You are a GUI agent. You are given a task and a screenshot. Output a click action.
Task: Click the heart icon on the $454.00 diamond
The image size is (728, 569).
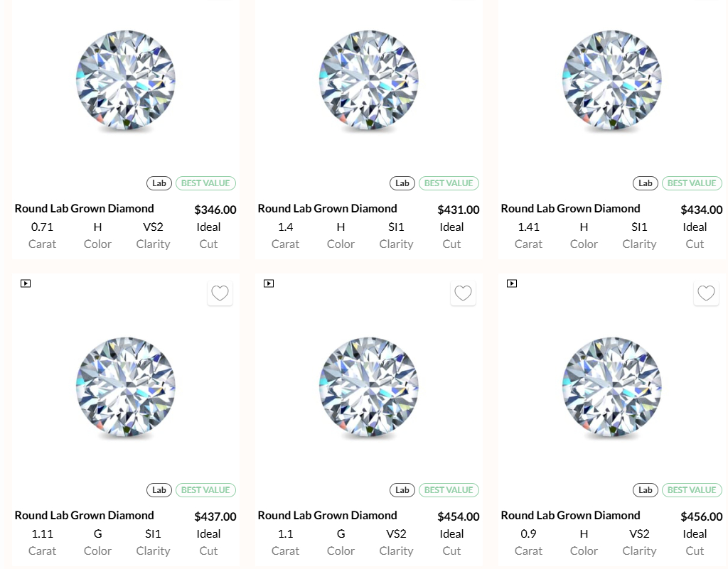pos(463,293)
